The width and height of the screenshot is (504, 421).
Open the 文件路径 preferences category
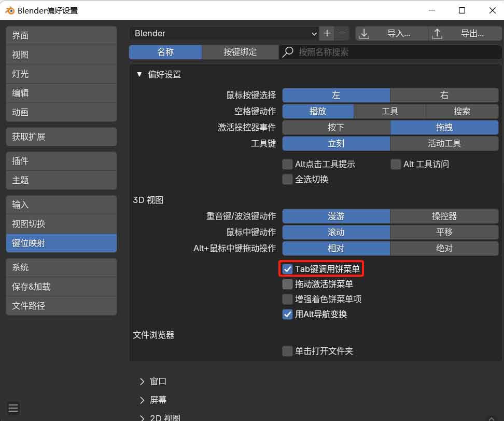click(61, 306)
